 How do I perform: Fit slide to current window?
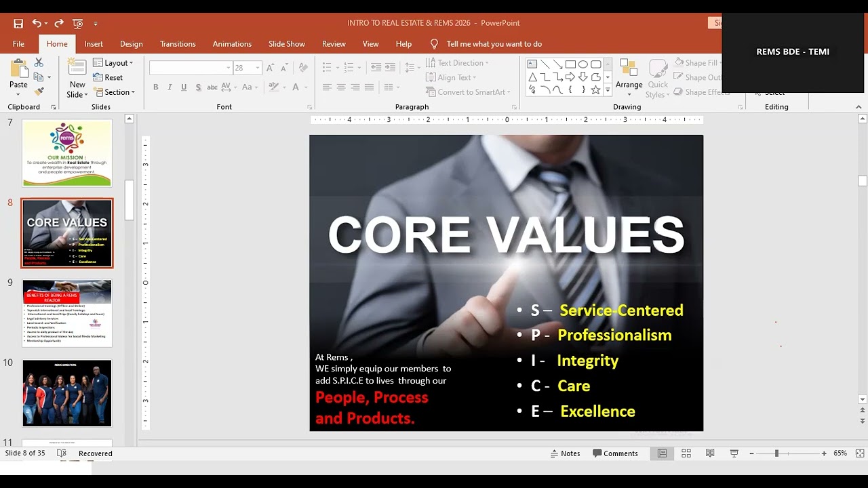coord(860,453)
